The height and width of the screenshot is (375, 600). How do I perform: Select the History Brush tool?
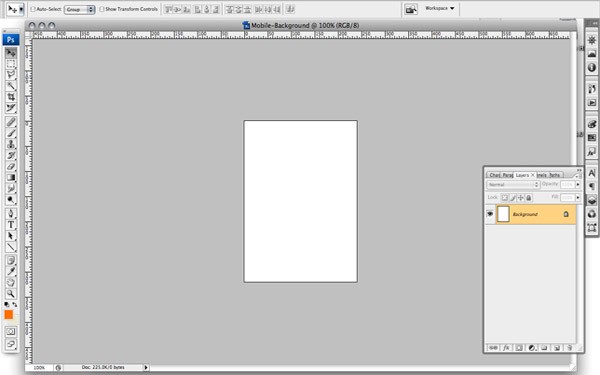pos(11,155)
